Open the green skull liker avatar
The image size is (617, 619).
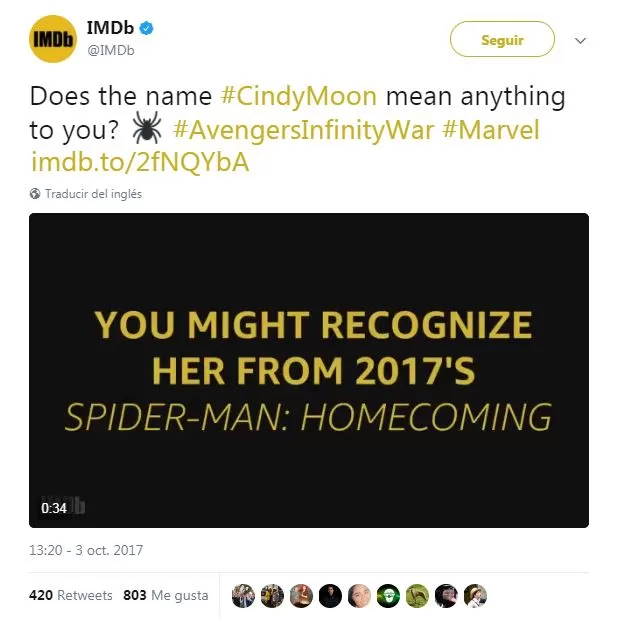click(x=388, y=595)
